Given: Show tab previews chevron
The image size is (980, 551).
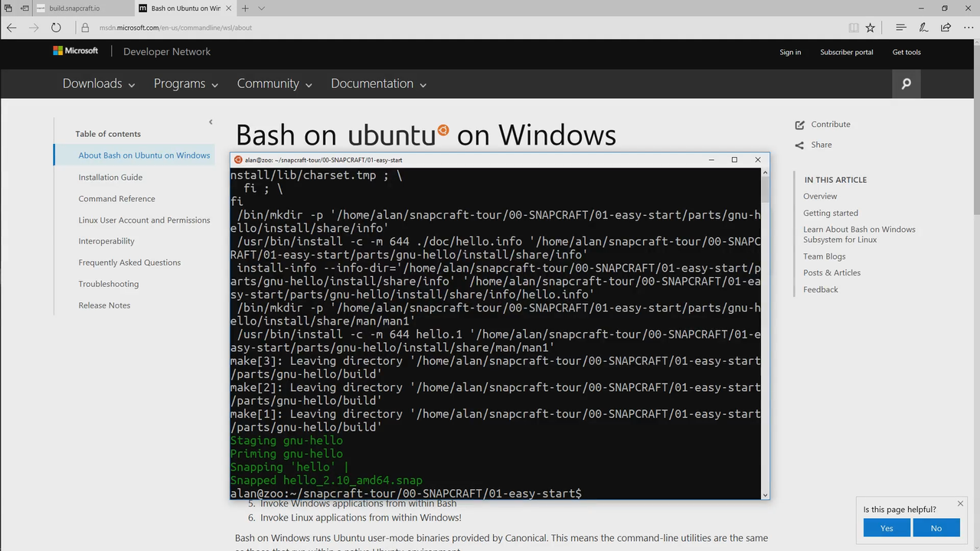Looking at the screenshot, I should [262, 8].
